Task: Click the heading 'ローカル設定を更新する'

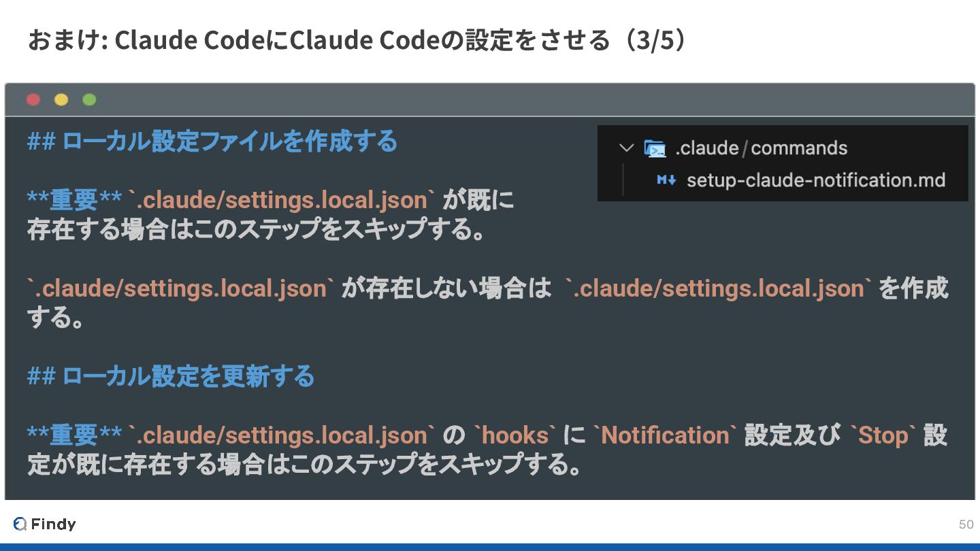Action: (171, 376)
